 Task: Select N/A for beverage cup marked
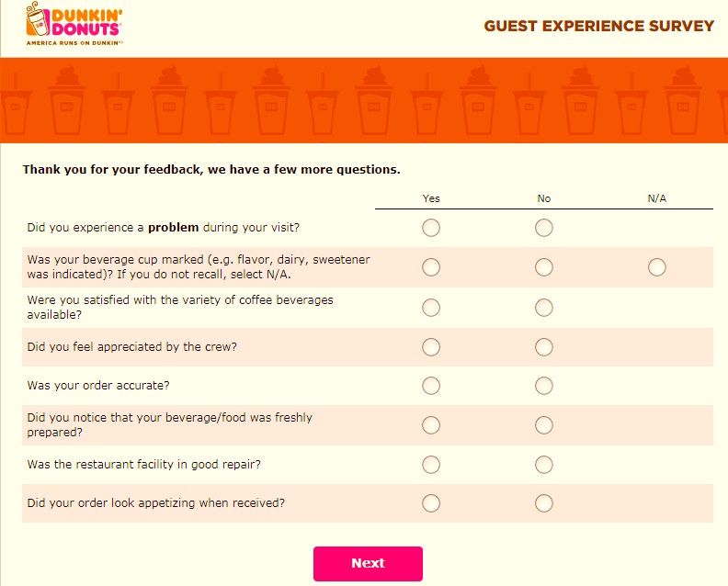click(x=657, y=267)
